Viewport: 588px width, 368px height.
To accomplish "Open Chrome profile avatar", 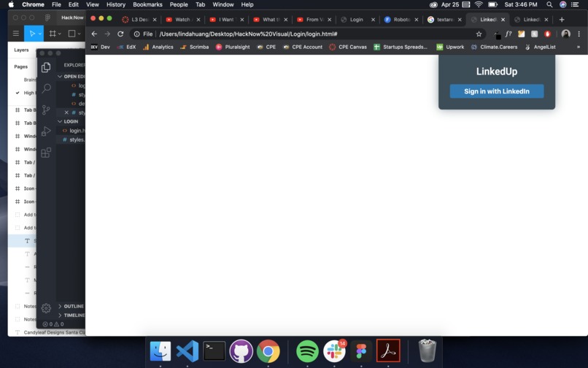I will point(566,34).
